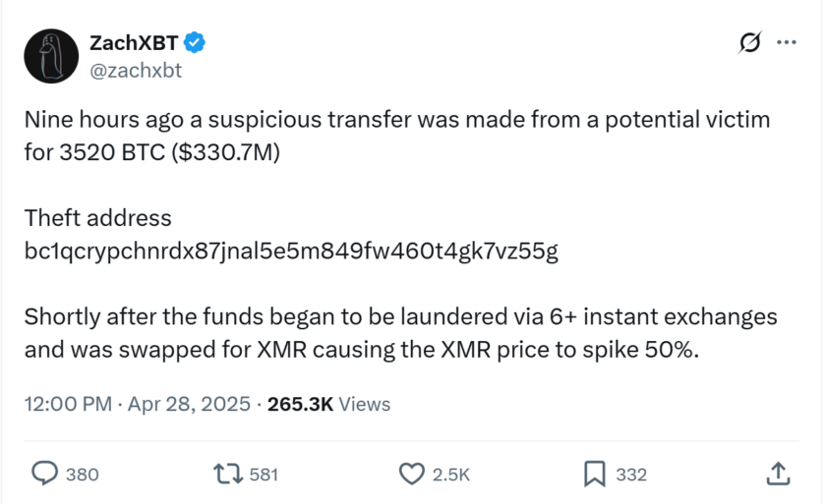Image resolution: width=826 pixels, height=504 pixels.
Task: Click the 332 bookmarks count
Action: click(x=631, y=475)
